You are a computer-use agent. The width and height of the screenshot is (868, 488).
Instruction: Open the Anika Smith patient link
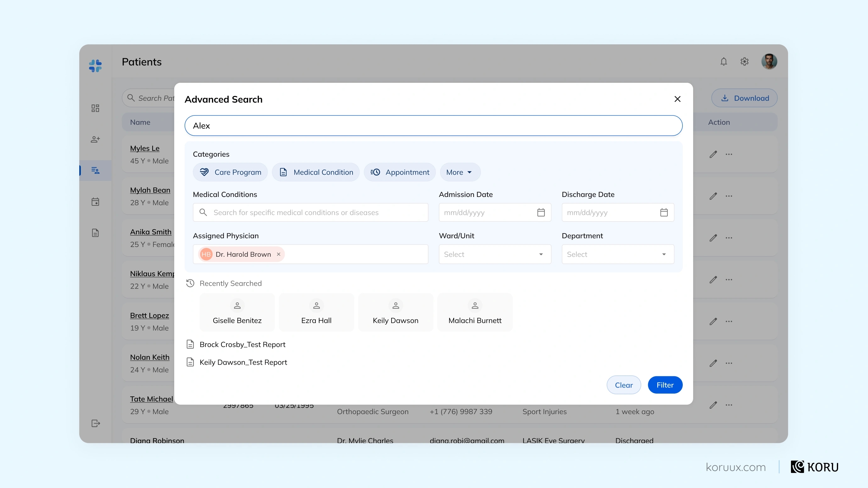click(151, 232)
